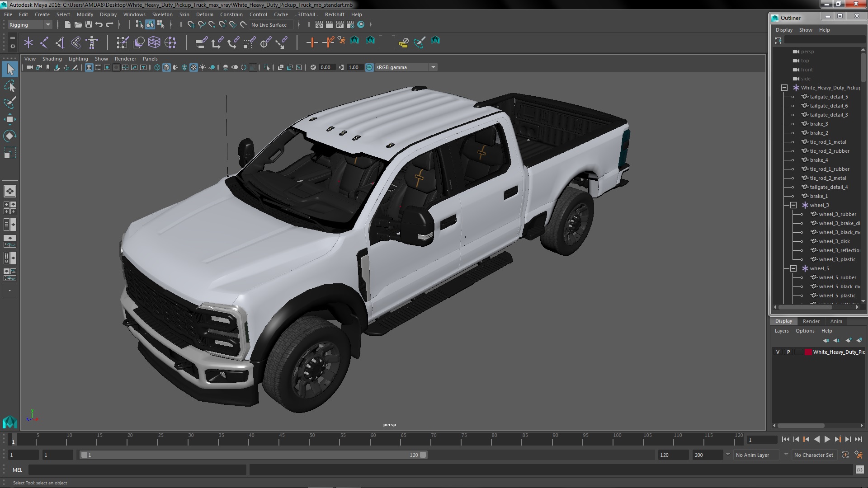
Task: Play animation forwards button
Action: point(827,439)
